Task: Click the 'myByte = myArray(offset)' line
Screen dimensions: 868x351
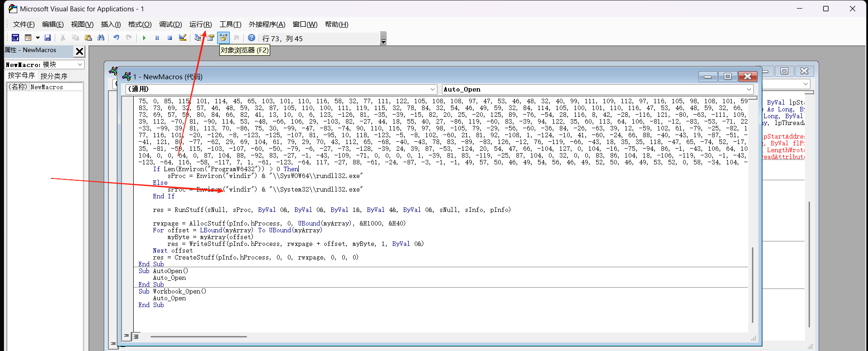Action: click(210, 237)
